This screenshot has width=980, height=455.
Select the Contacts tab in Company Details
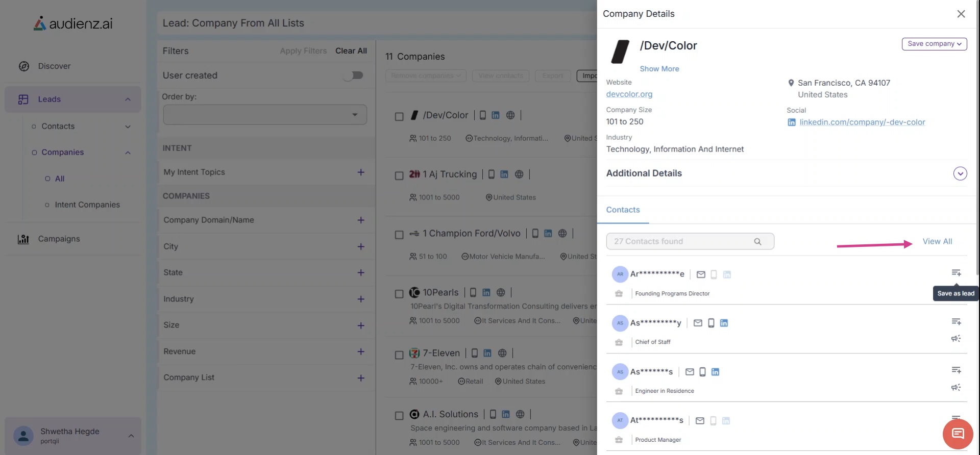pyautogui.click(x=623, y=210)
